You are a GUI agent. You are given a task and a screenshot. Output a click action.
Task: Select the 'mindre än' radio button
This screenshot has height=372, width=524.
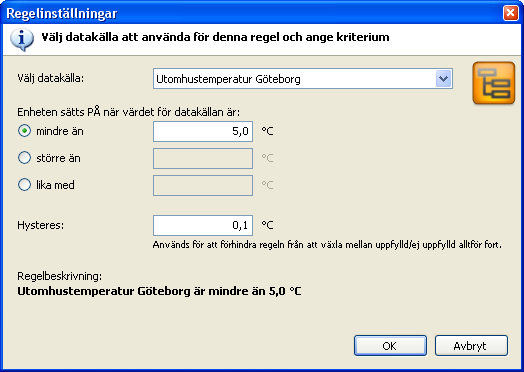[x=24, y=131]
